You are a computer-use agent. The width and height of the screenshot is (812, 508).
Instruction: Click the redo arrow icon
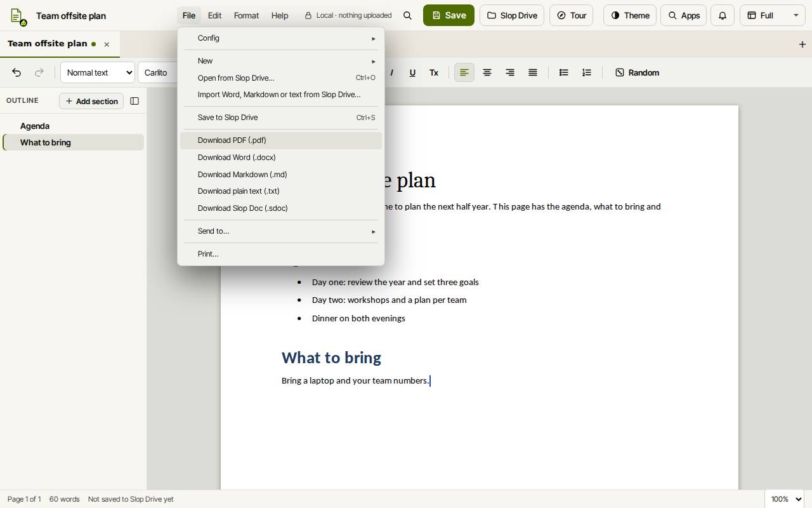[39, 72]
